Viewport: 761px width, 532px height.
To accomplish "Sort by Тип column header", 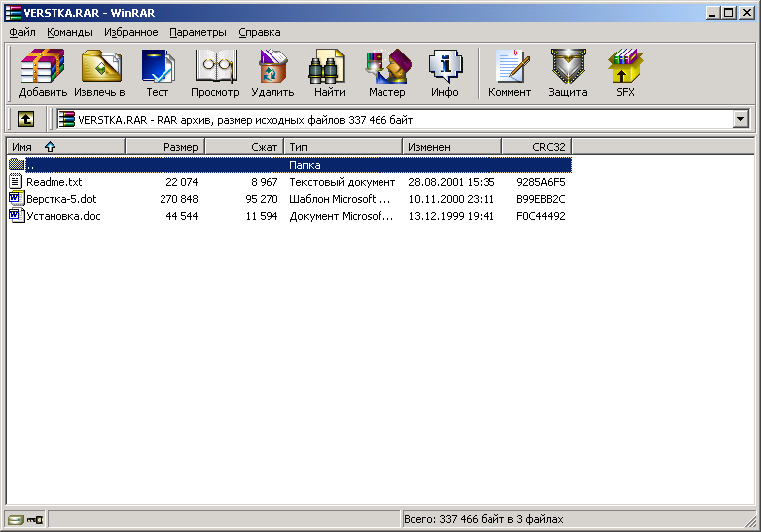I will tap(343, 146).
